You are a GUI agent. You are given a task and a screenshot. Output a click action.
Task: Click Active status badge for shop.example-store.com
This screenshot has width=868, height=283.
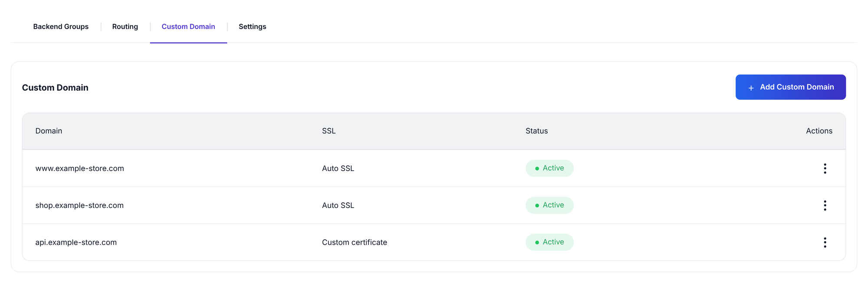pyautogui.click(x=549, y=205)
